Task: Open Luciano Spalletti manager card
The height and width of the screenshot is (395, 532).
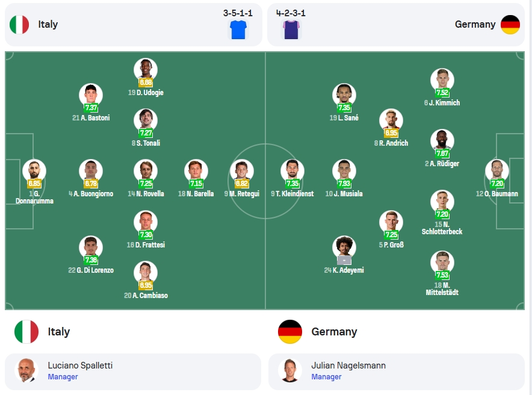Action: click(133, 372)
